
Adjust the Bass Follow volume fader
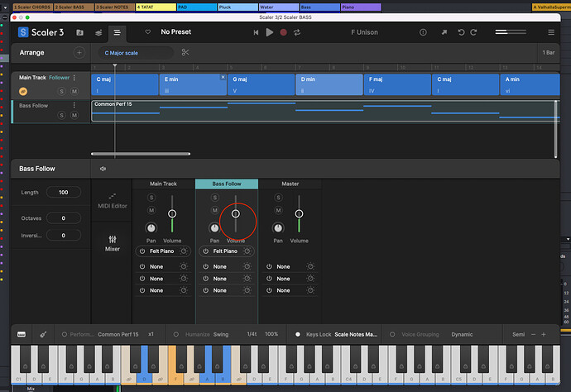pyautogui.click(x=236, y=213)
